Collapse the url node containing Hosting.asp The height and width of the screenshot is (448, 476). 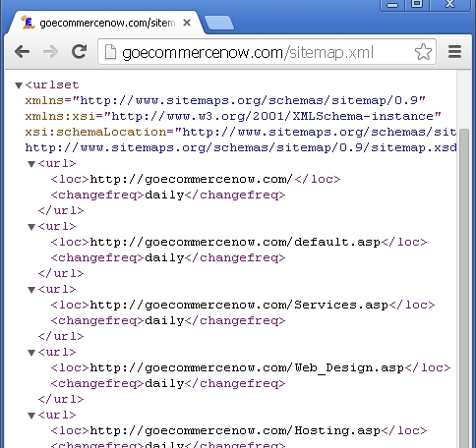click(x=31, y=416)
